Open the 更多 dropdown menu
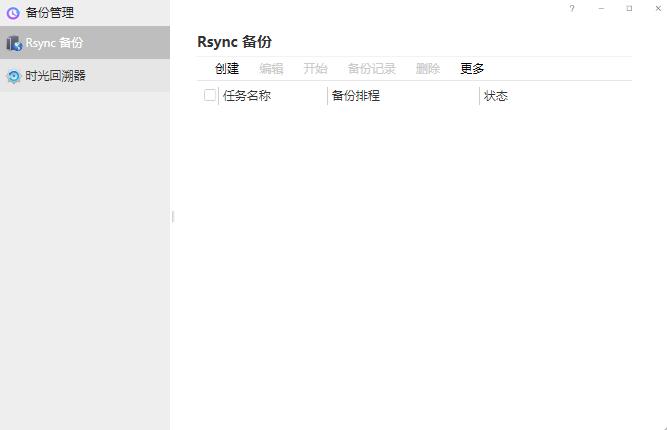Image resolution: width=667 pixels, height=430 pixels. 472,68
